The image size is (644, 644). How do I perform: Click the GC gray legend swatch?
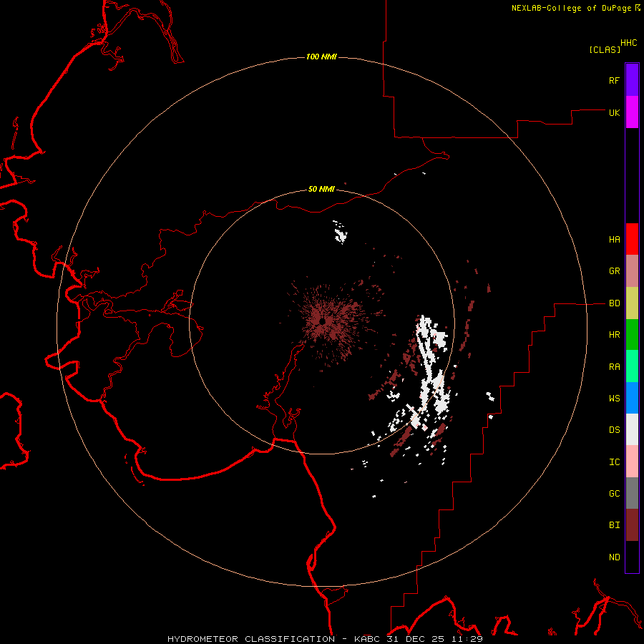coord(632,493)
